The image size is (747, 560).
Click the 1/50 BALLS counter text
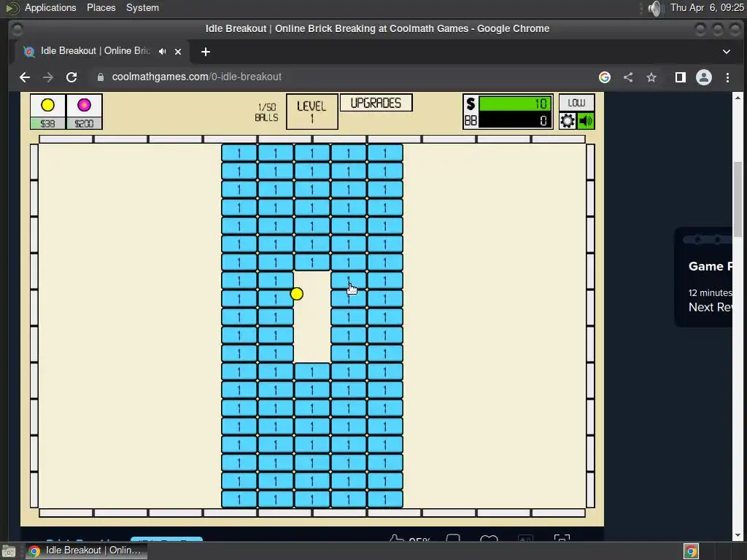[x=266, y=112]
